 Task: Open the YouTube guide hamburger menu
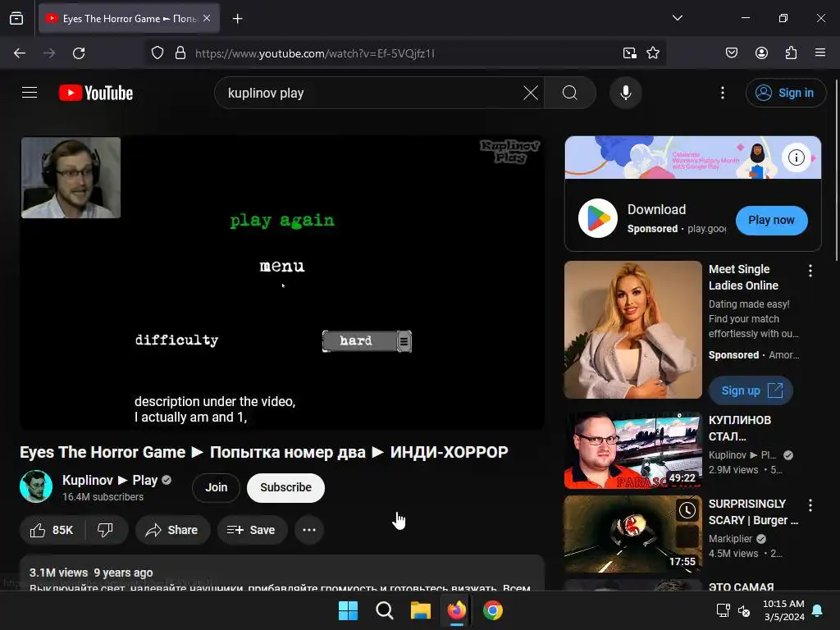pos(30,93)
